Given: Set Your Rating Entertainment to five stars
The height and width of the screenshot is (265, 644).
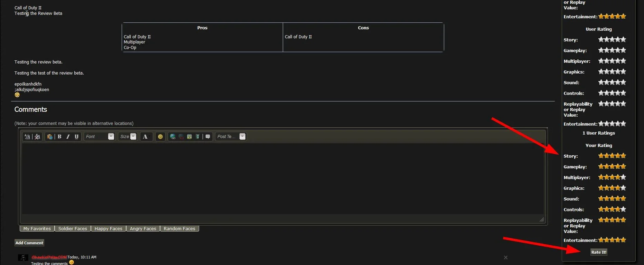Looking at the screenshot, I should (623, 240).
